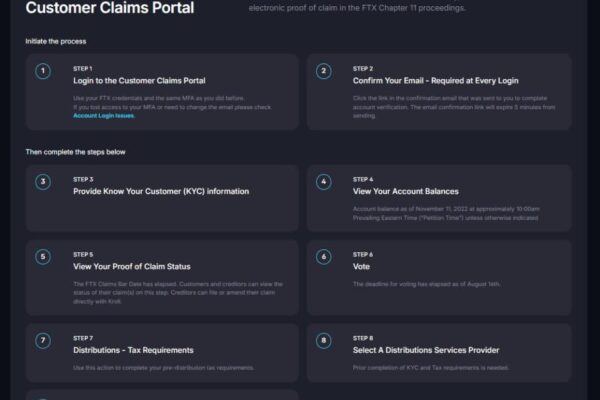
Task: Click the step 4 circle icon
Action: [x=324, y=182]
